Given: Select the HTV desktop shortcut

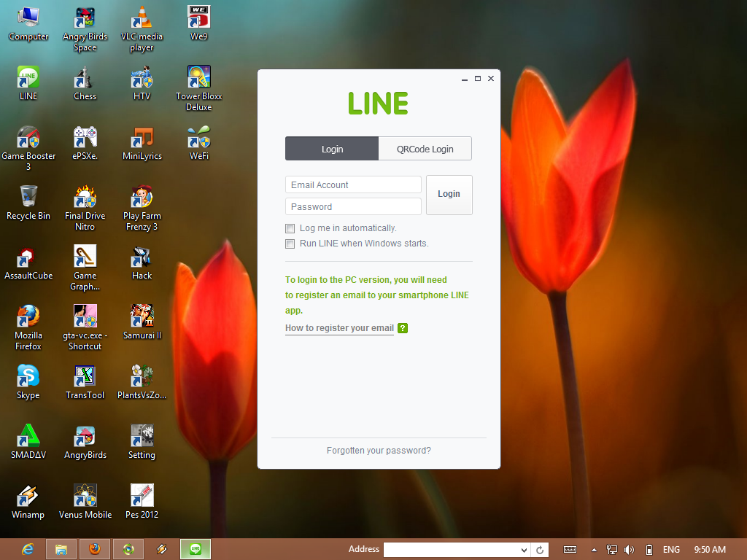Looking at the screenshot, I should [x=142, y=83].
